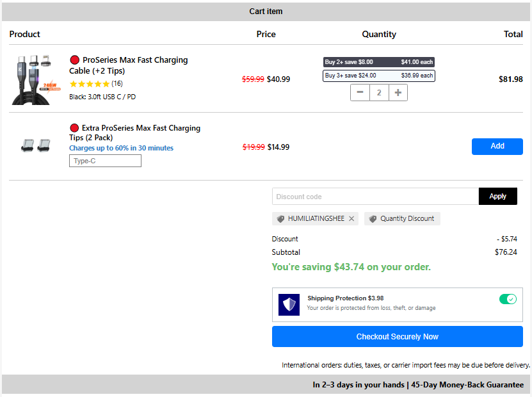Click the 45-Day Money-Back Guarantee banner text

click(x=467, y=385)
